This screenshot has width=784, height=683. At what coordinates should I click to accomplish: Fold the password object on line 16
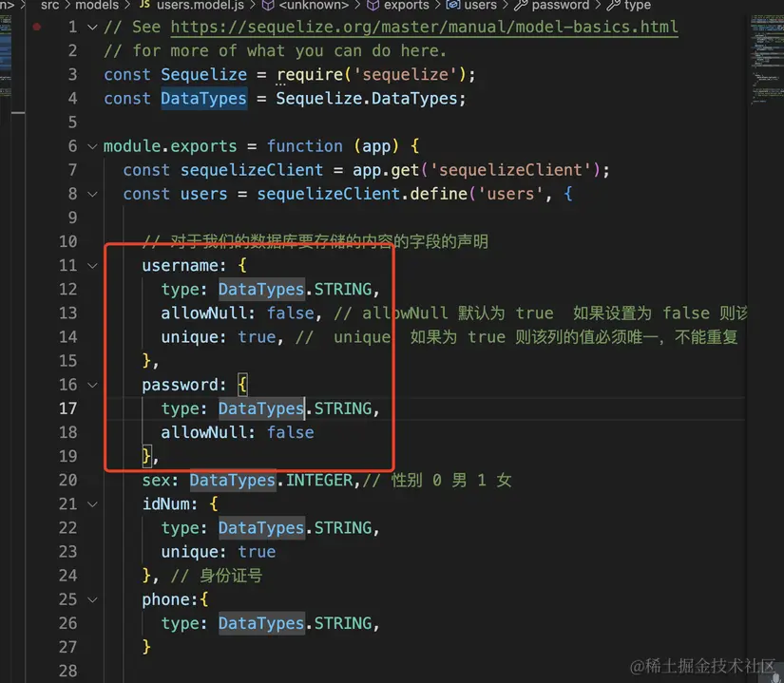pyautogui.click(x=92, y=385)
